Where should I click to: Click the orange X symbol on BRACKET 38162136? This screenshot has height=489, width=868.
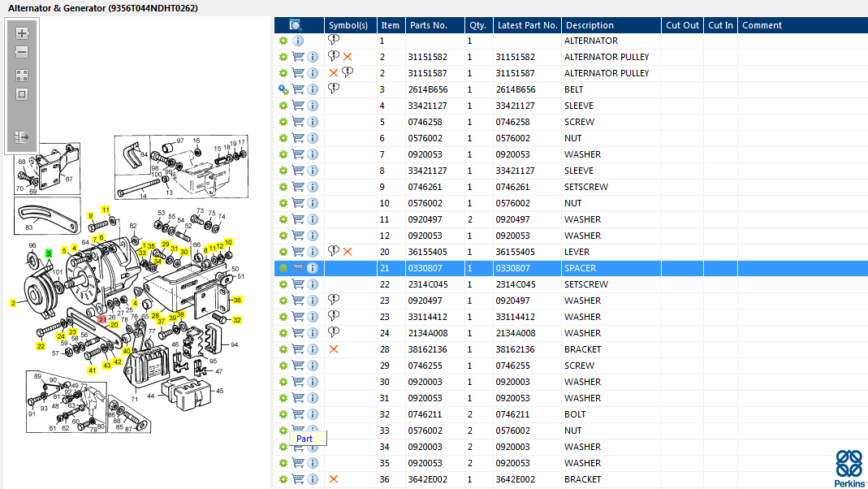[x=334, y=349]
